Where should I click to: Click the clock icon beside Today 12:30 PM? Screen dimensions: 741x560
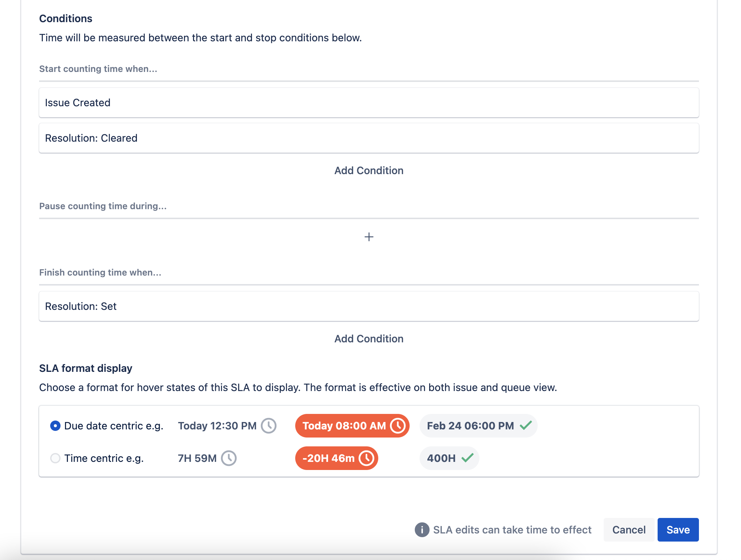269,426
